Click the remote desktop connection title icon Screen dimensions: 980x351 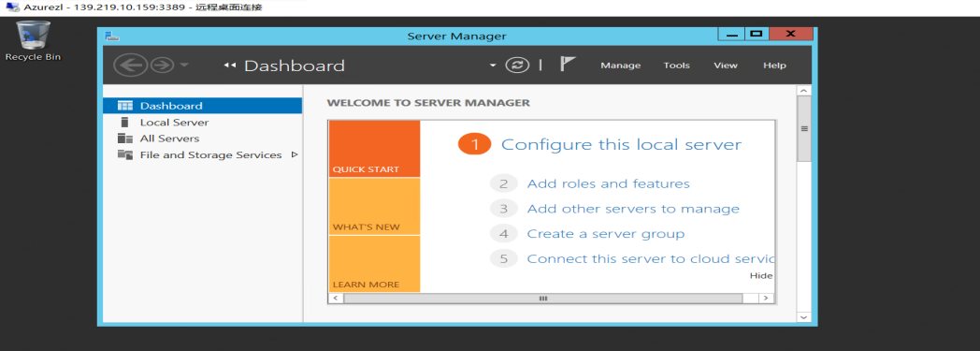12,8
